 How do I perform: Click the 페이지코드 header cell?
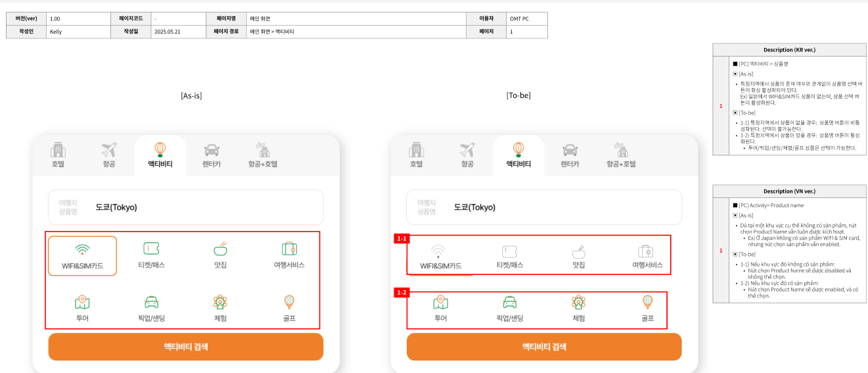coord(131,18)
